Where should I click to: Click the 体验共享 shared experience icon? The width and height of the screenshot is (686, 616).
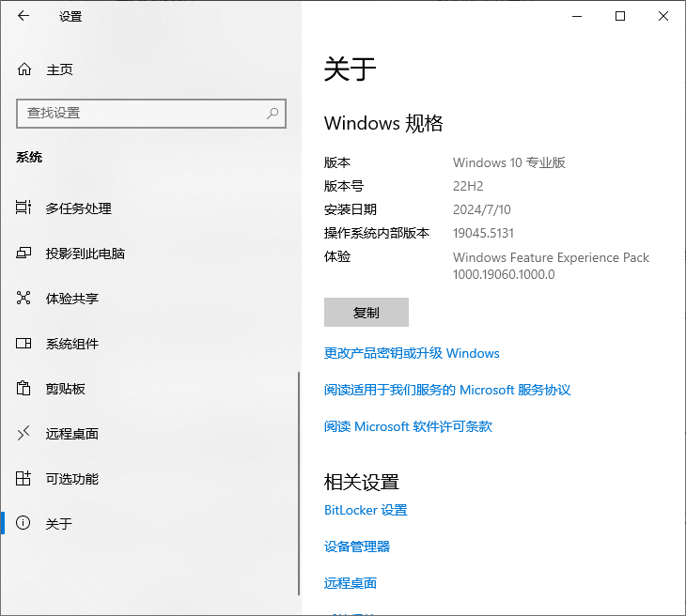pos(24,299)
